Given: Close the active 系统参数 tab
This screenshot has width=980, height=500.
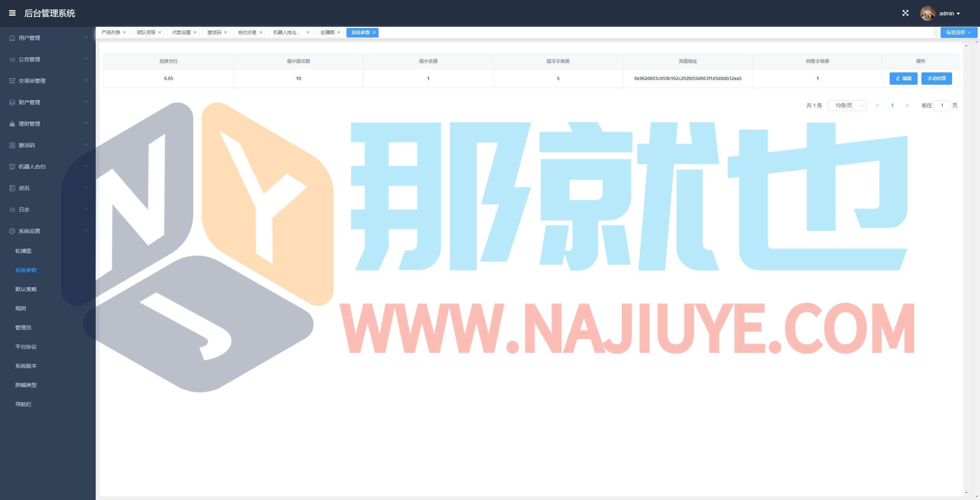Looking at the screenshot, I should click(x=374, y=33).
